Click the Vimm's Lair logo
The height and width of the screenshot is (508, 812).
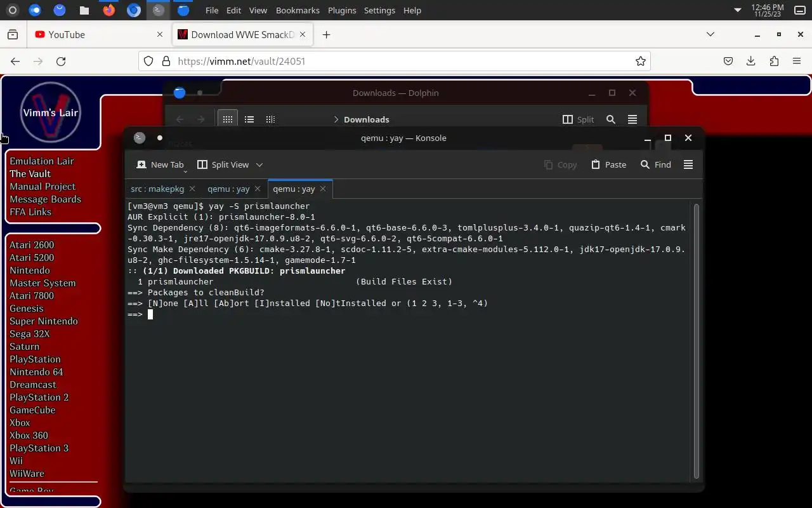(50, 112)
